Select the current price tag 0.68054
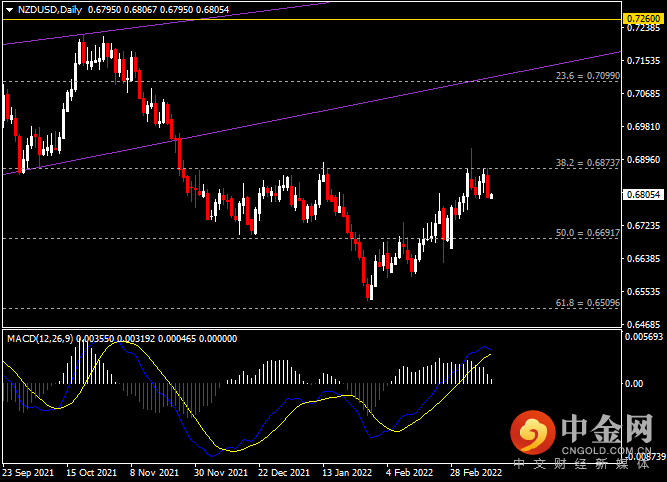This screenshot has height=482, width=667. 644,194
